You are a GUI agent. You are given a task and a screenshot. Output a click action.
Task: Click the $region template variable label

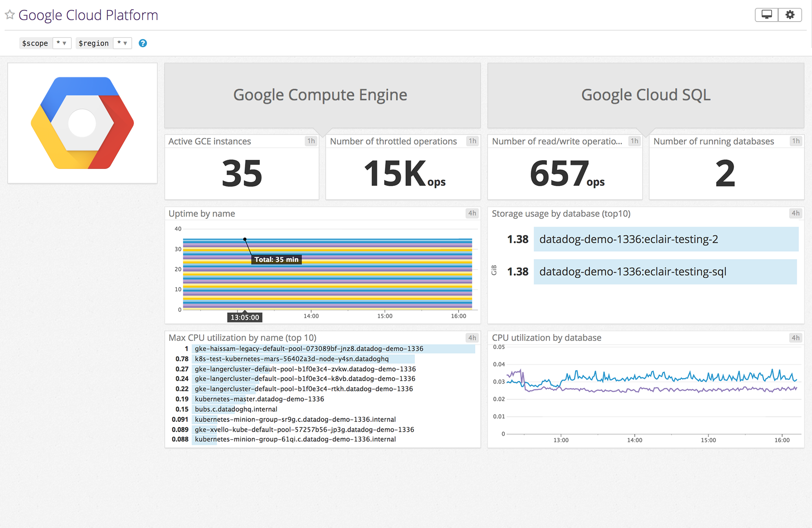coord(94,43)
